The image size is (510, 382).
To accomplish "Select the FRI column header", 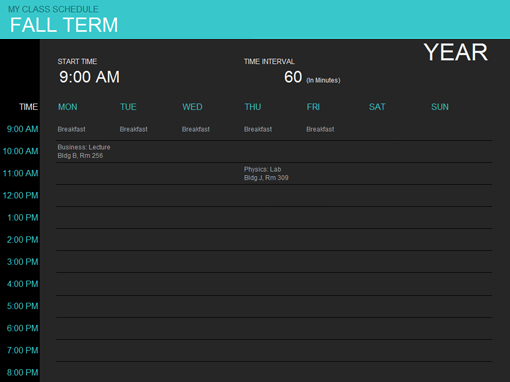I will 313,107.
